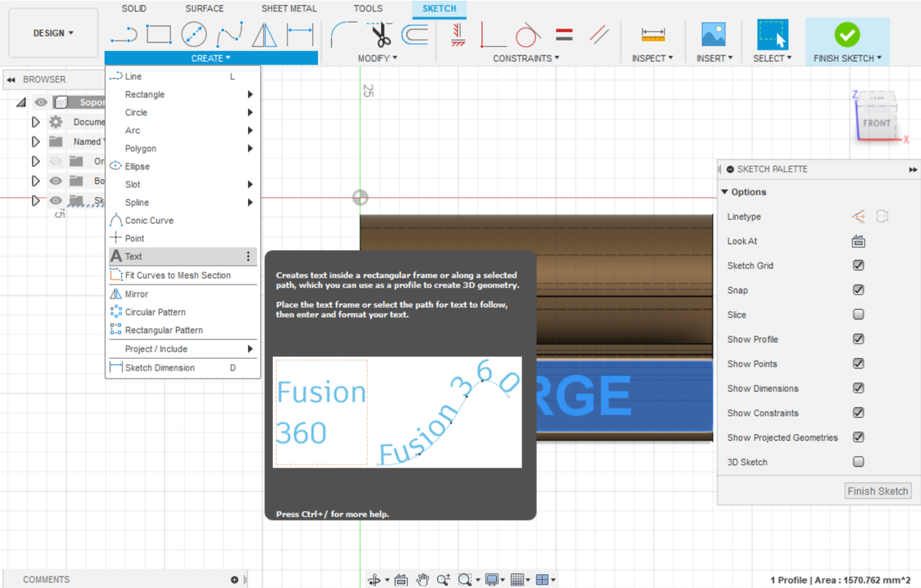Click the green Finish Sketch checkmark
921x588 pixels.
[847, 34]
